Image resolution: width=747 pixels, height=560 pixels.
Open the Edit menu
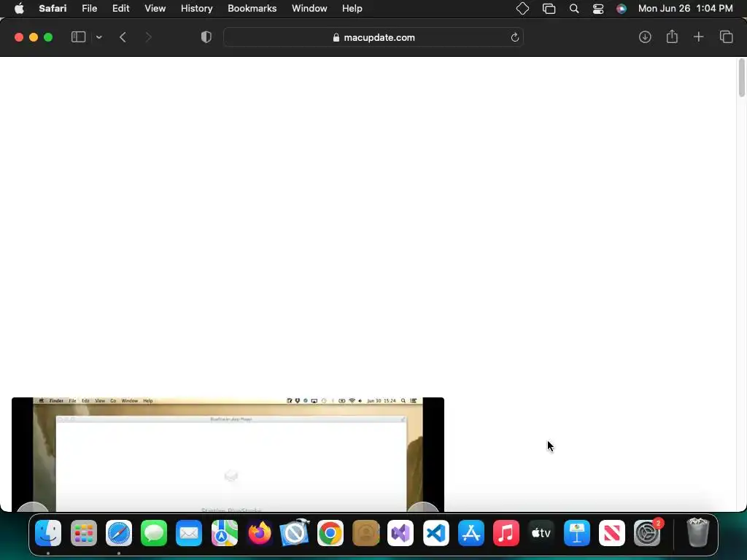pyautogui.click(x=120, y=9)
